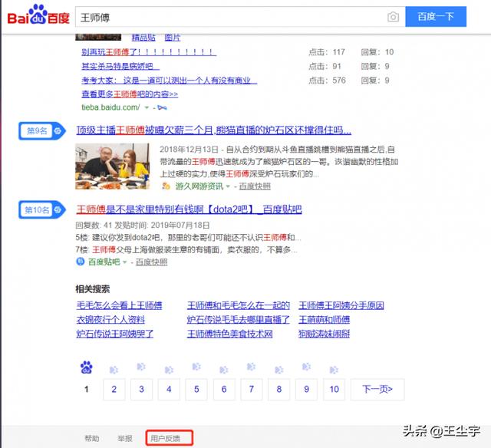Click 下一页 next page button

[x=377, y=389]
